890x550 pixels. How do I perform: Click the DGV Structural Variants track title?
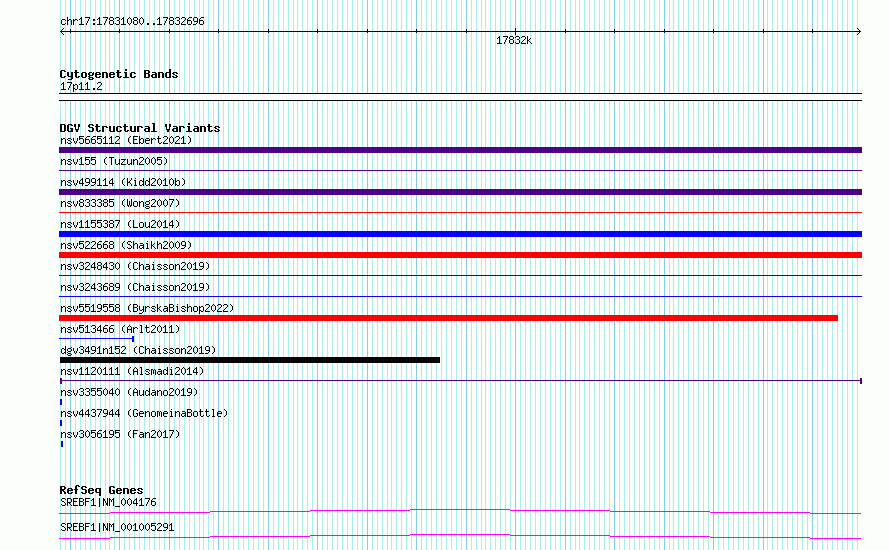point(140,128)
